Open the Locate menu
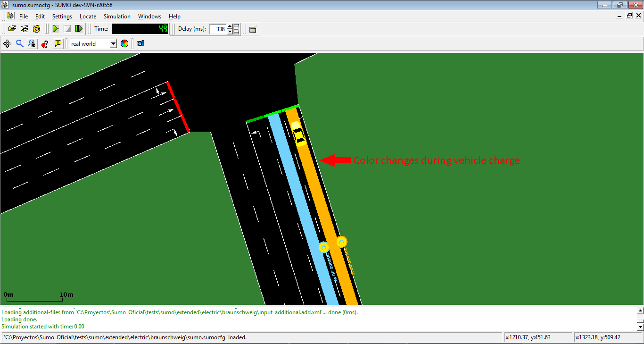 point(88,17)
